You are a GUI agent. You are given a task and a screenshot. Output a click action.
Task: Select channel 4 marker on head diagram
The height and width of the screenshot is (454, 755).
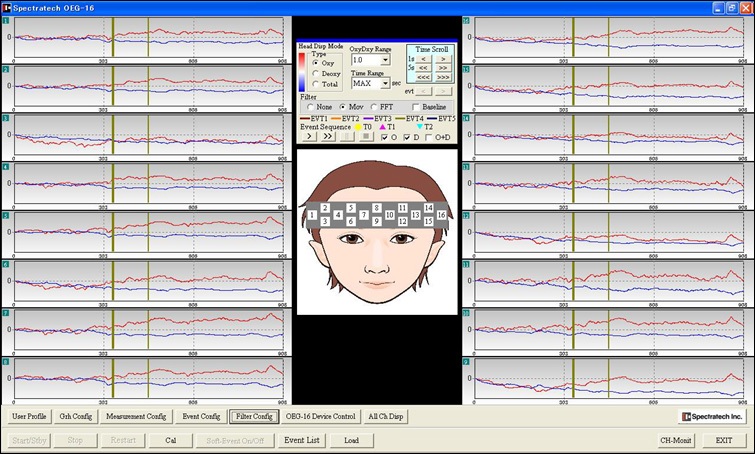click(338, 215)
